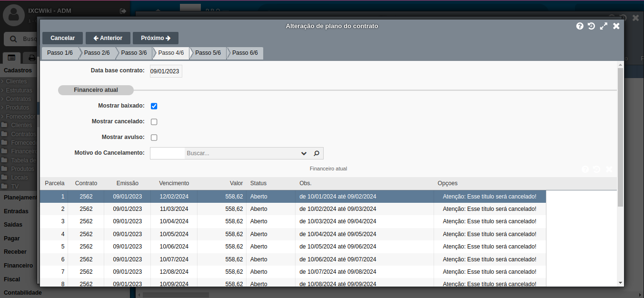This screenshot has width=644, height=298.
Task: Open the Planejamento menu in sidebar
Action: click(20, 198)
